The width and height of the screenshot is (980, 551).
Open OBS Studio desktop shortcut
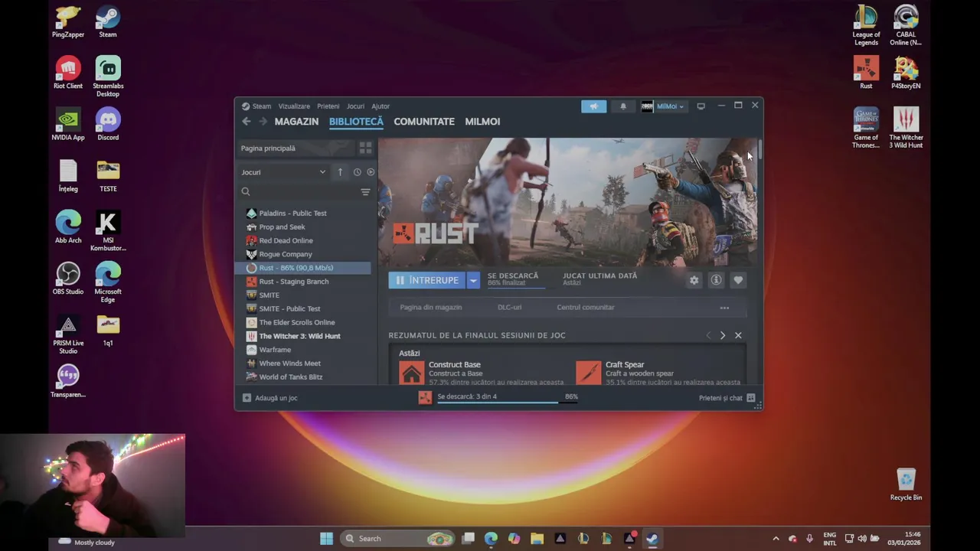coord(68,279)
